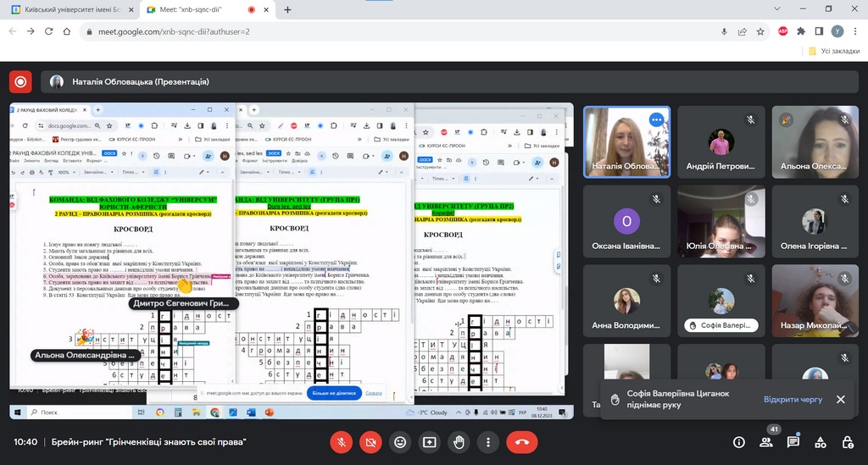Click the present screen icon
This screenshot has height=465, width=868.
tap(430, 442)
